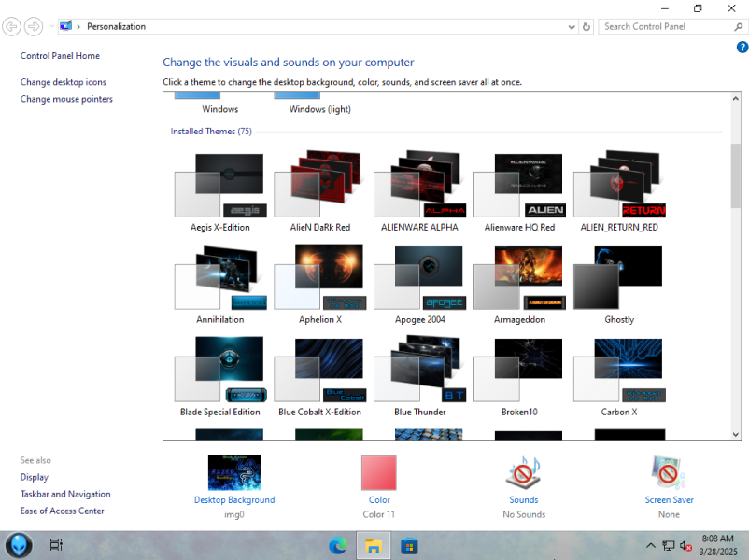
Task: Select the Aphelion X theme
Action: pos(320,284)
